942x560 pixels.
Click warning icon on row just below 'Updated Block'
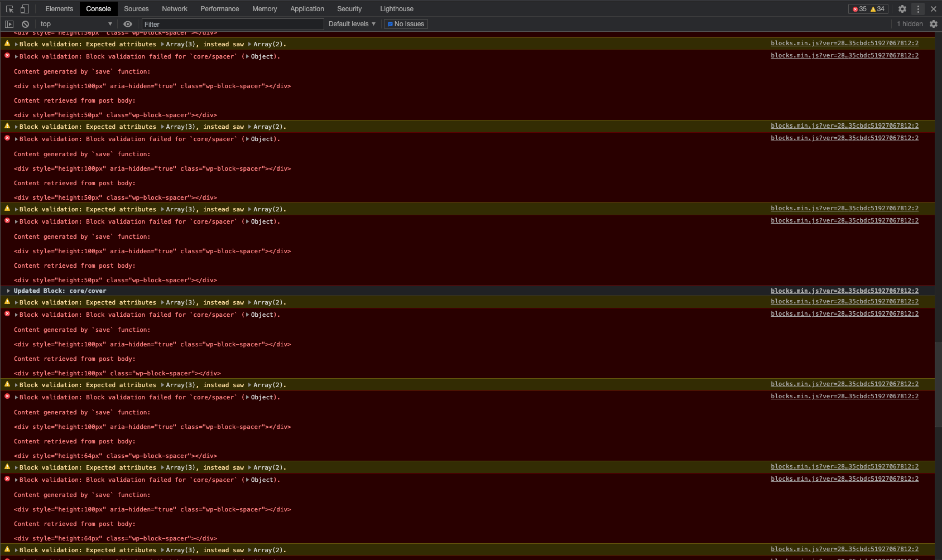[x=7, y=302]
